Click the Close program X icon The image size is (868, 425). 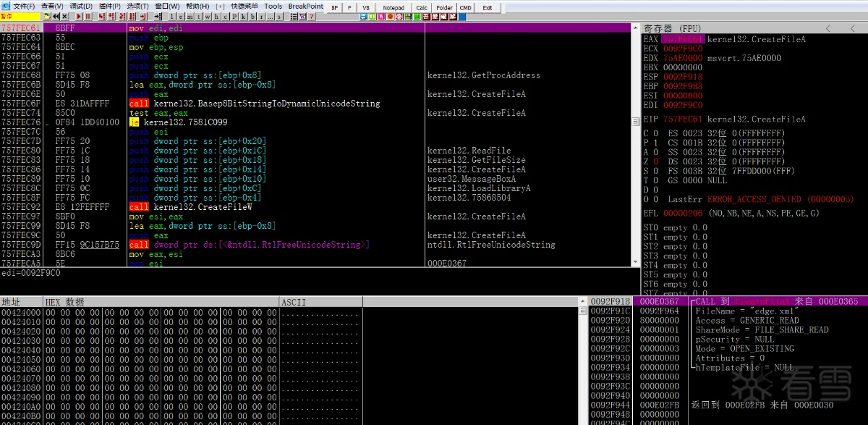click(65, 16)
